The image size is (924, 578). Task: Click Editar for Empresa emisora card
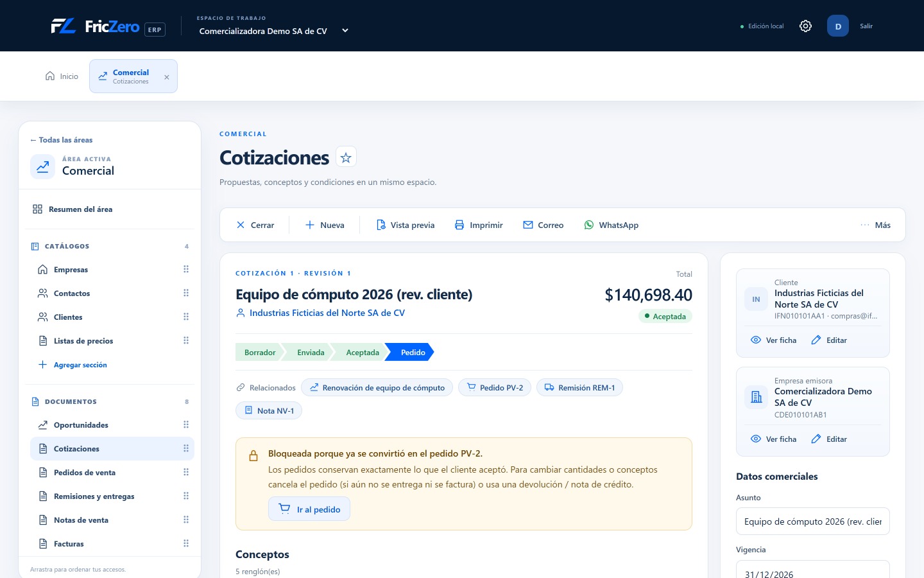[829, 439]
